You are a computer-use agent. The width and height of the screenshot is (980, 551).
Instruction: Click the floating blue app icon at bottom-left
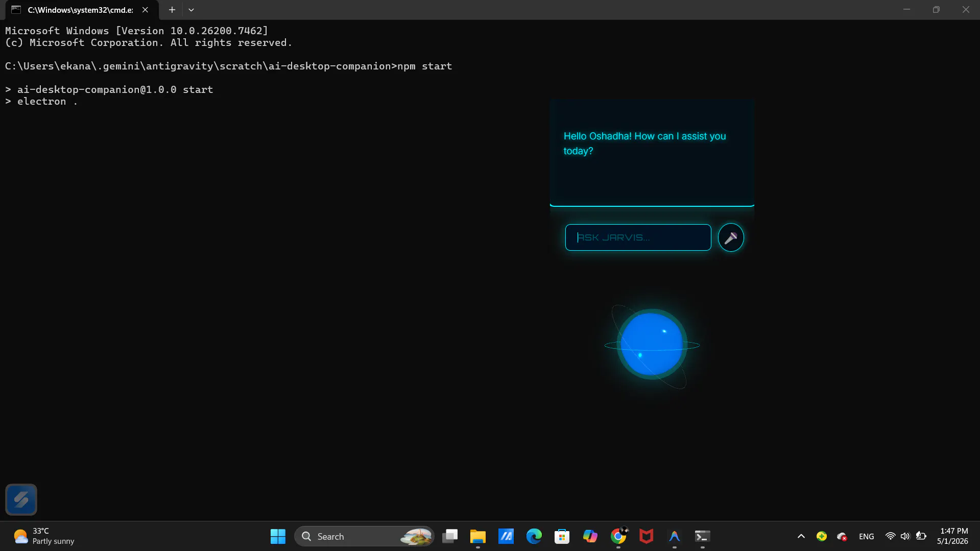point(21,499)
